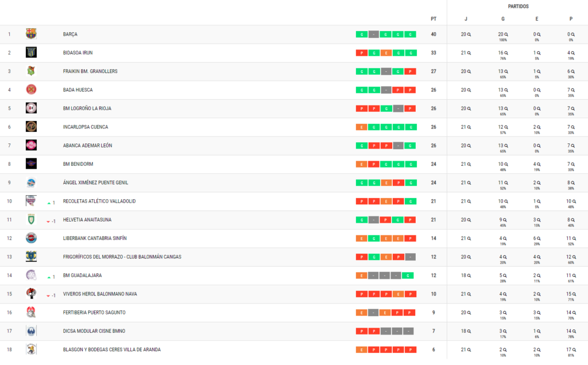Click the PARTIDOS group header
The image size is (588, 365).
(x=519, y=6)
